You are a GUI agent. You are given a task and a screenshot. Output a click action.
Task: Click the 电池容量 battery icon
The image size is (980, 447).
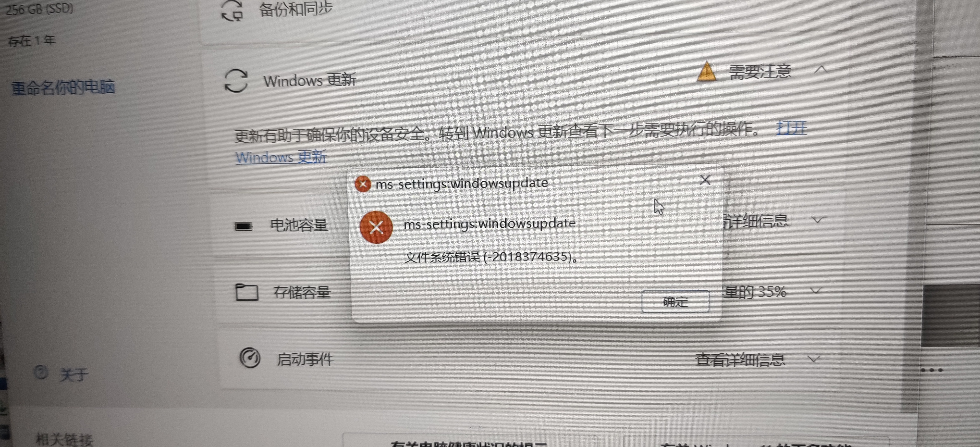(244, 226)
